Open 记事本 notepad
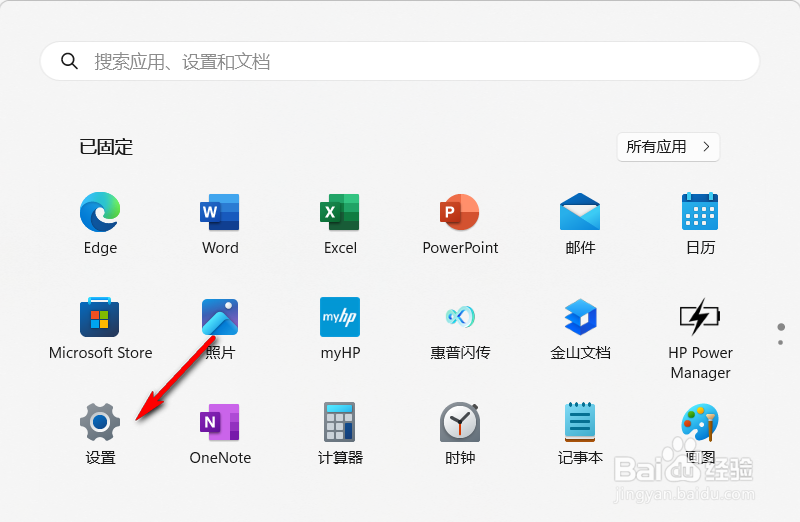Viewport: 800px width, 522px height. click(580, 433)
